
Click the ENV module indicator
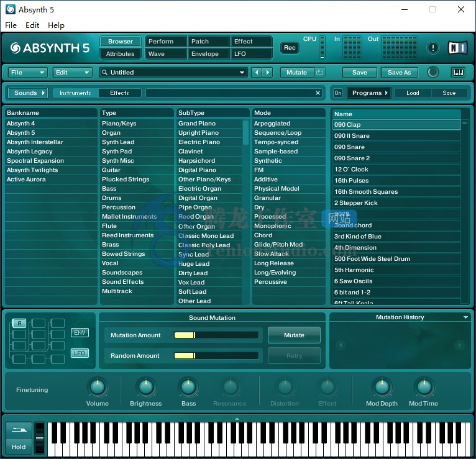pos(80,332)
